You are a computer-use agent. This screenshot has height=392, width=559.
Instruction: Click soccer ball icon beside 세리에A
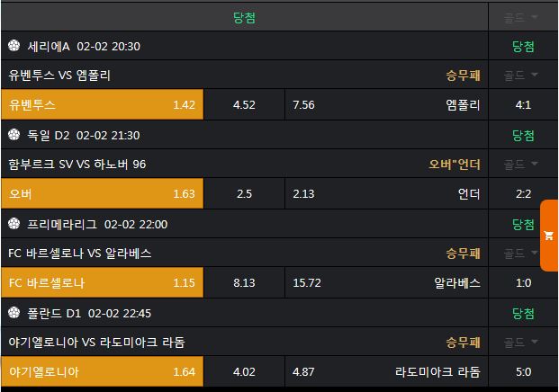pyautogui.click(x=14, y=46)
